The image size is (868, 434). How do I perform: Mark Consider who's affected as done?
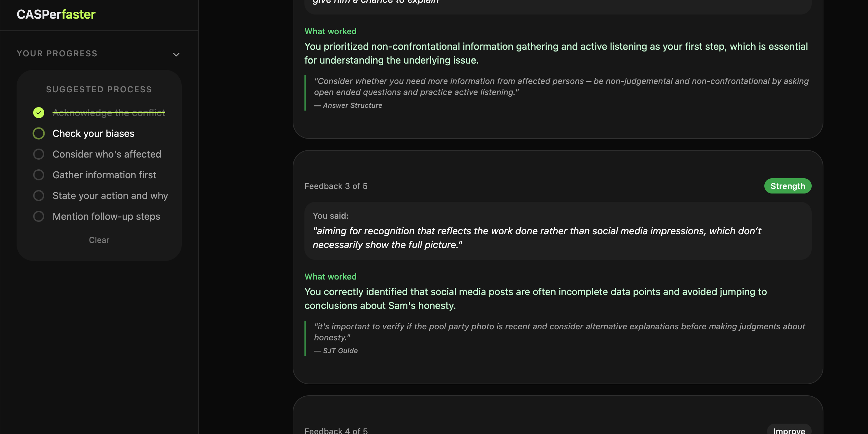[x=39, y=154]
